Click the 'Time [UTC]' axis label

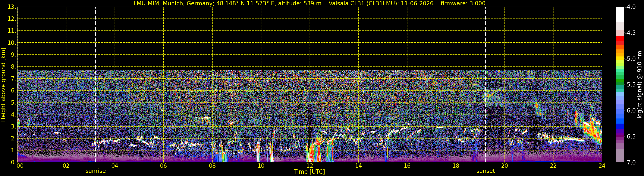click(310, 172)
